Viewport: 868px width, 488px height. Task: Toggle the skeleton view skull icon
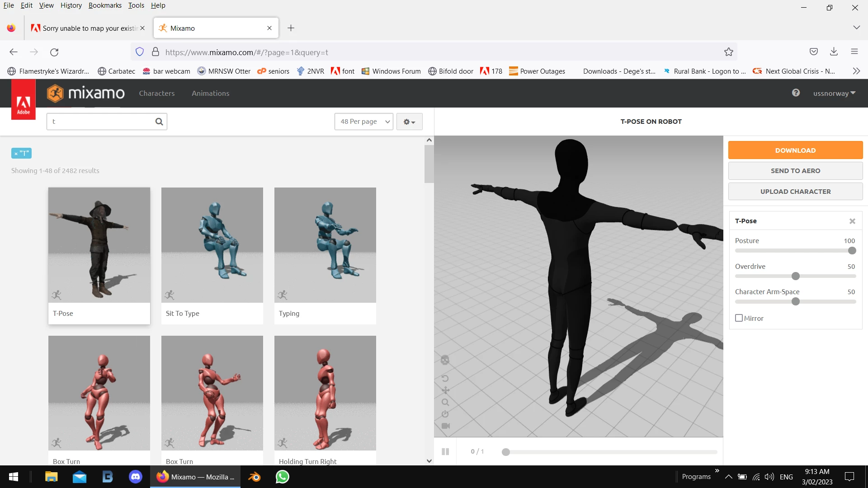445,360
